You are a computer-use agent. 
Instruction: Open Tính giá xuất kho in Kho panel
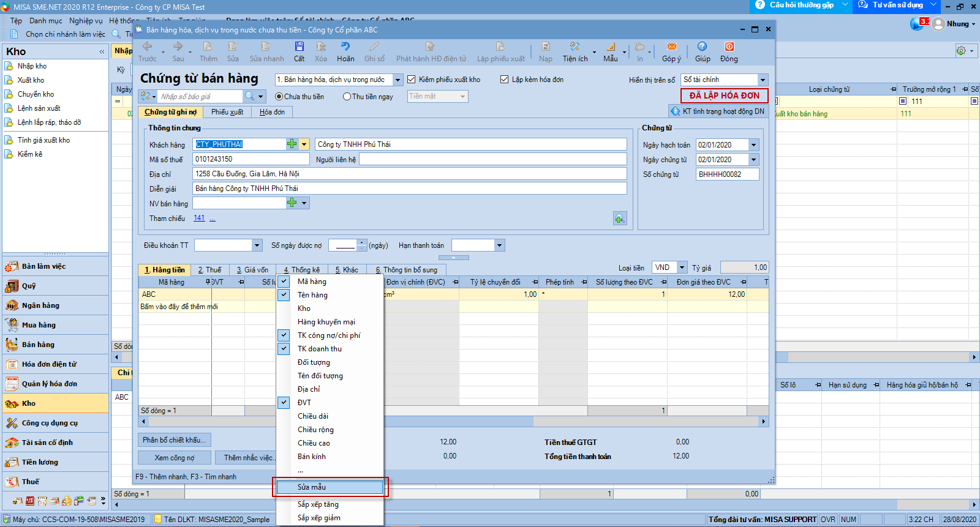pos(43,140)
